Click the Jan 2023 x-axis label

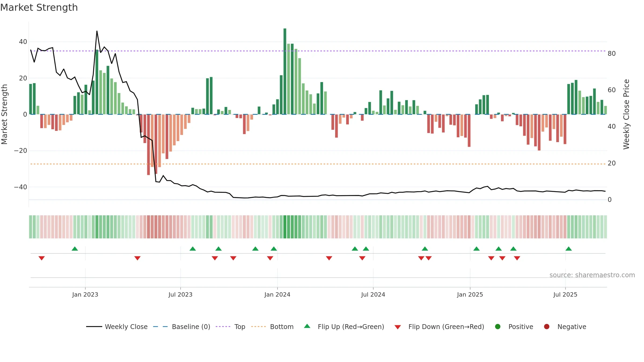(85, 295)
